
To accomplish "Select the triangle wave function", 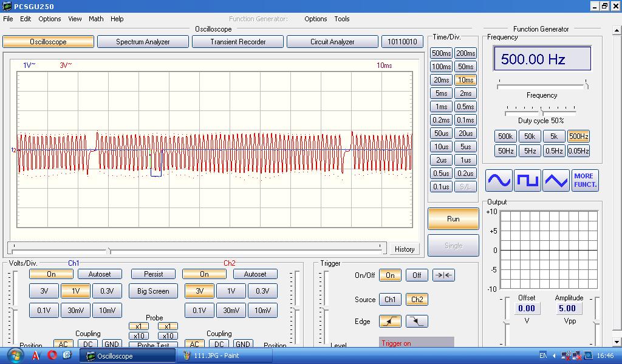I will 556,181.
